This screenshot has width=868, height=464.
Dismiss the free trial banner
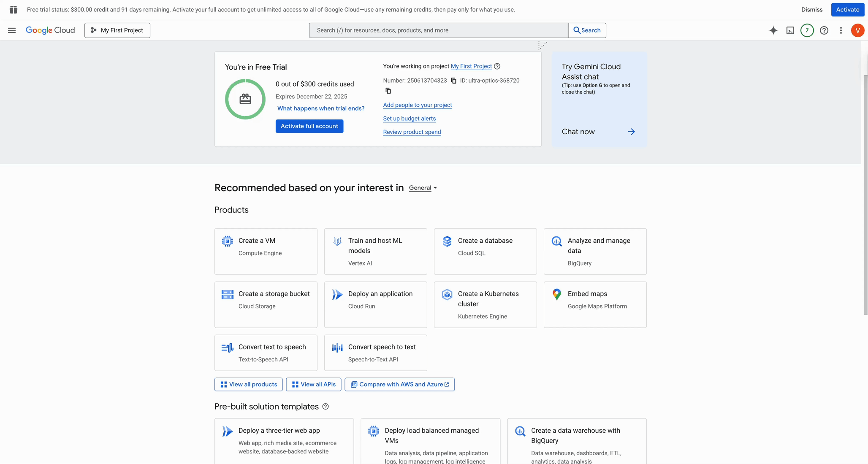pos(811,9)
